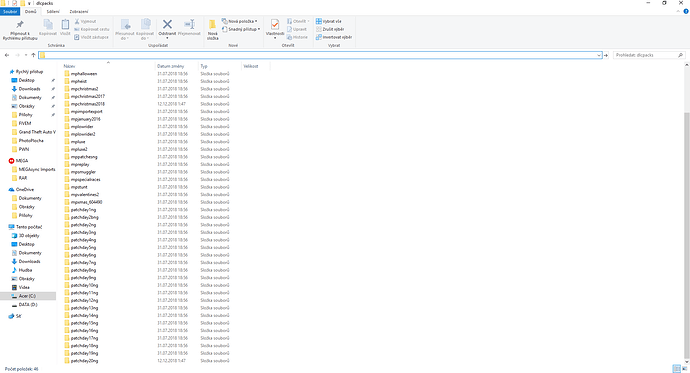Select PhotoPlocha in the sidebar
The height and width of the screenshot is (373, 690).
coord(28,141)
